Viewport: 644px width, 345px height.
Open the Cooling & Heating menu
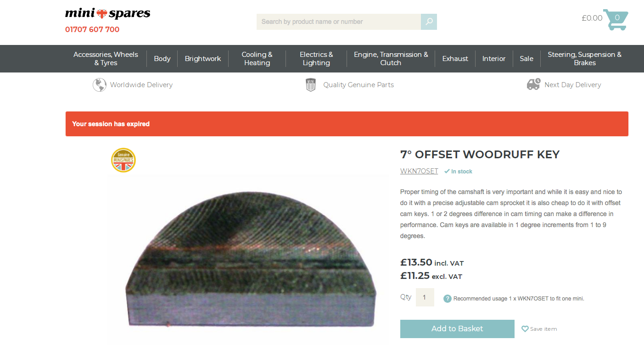(x=257, y=59)
